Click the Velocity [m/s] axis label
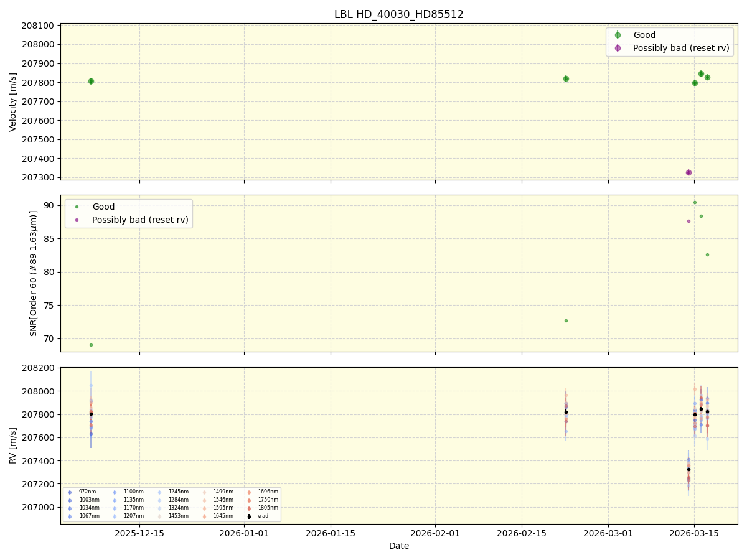 tap(12, 100)
